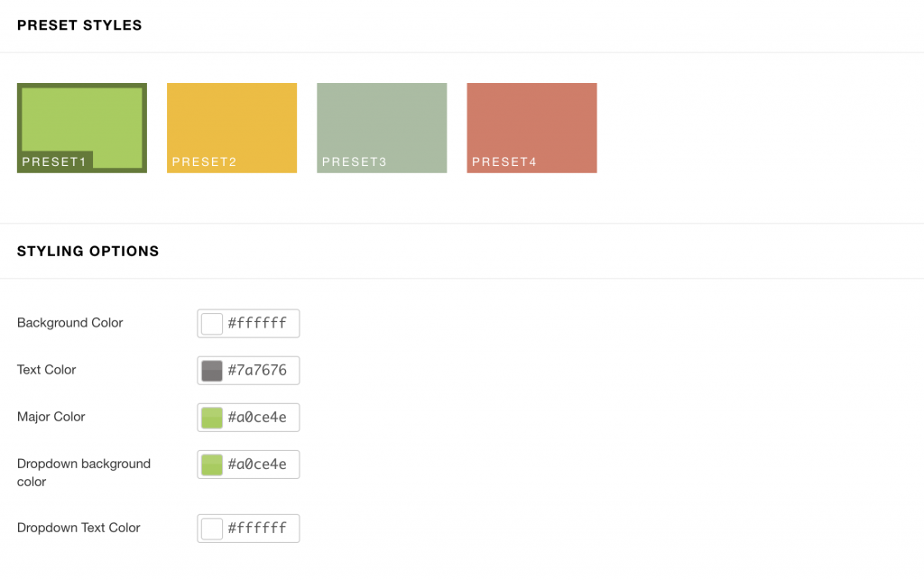Select the PRESET1 style thumbnail
Image resolution: width=924 pixels, height=580 pixels.
point(81,126)
